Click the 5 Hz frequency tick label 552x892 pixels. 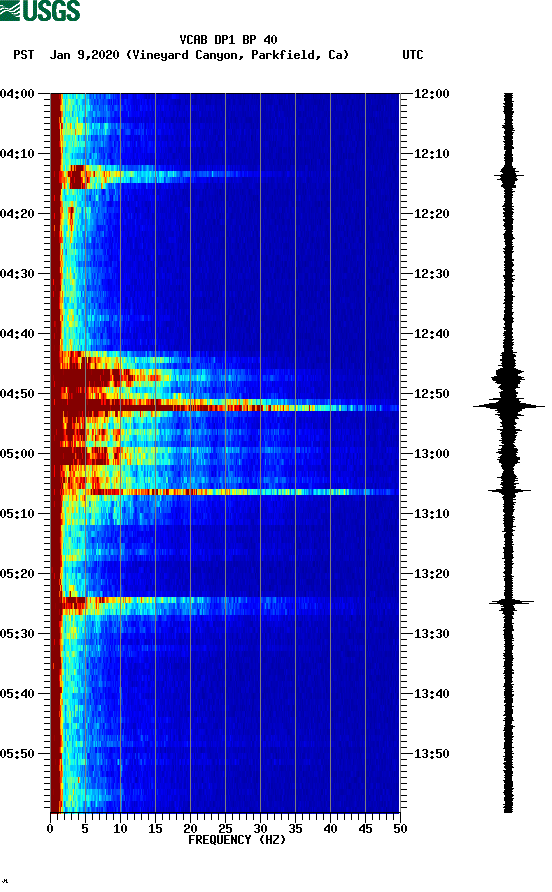pos(85,829)
